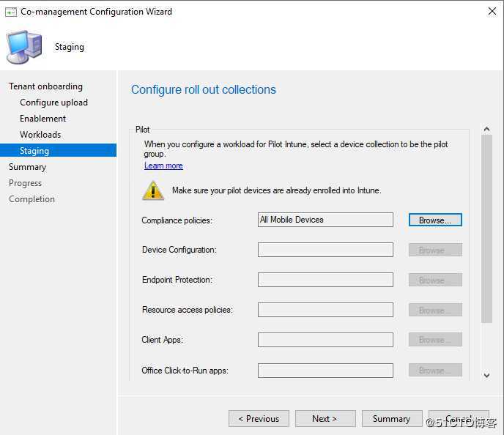Browse for Office Click-to-Run apps collection
This screenshot has width=504, height=435.
click(435, 370)
